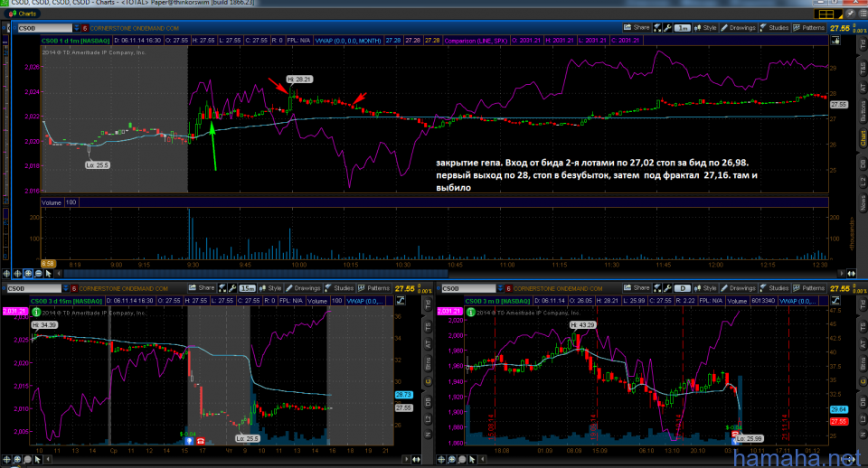
Task: Open Trd side tab of top chart
Action: 863,45
